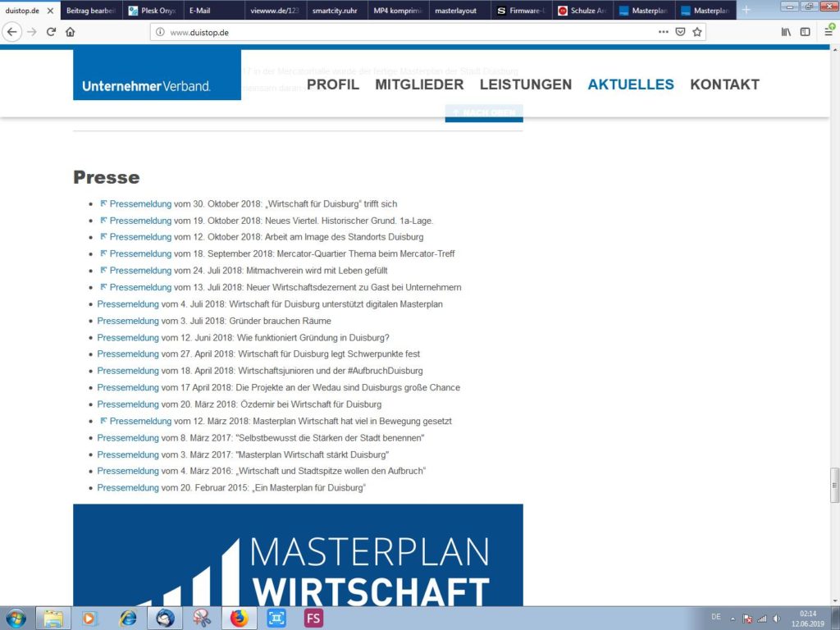Open Pressemeldung from 19. Oktober 2018

140,221
